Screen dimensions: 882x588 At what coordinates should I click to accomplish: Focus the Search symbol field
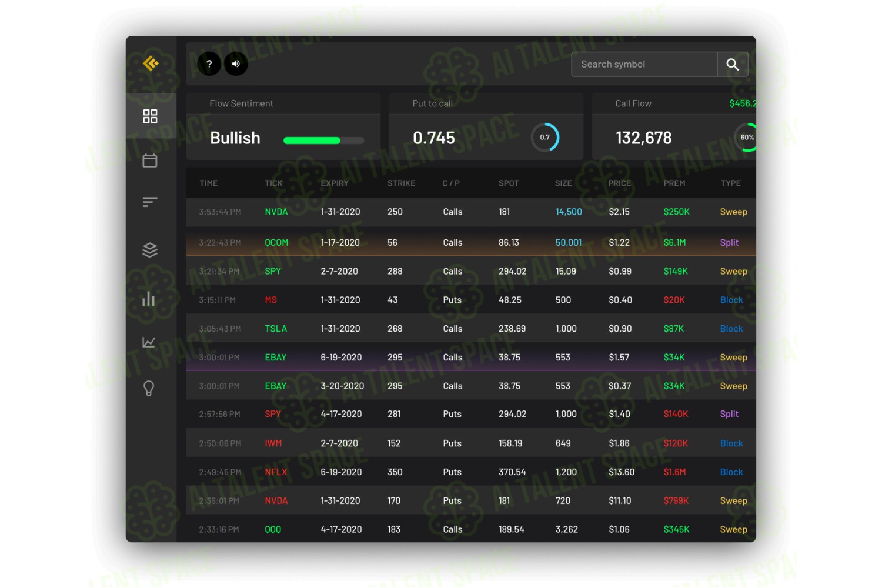point(644,64)
